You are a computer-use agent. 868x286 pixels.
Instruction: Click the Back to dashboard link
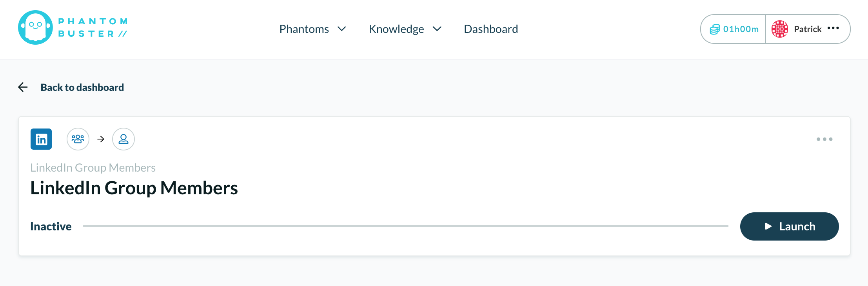tap(82, 87)
